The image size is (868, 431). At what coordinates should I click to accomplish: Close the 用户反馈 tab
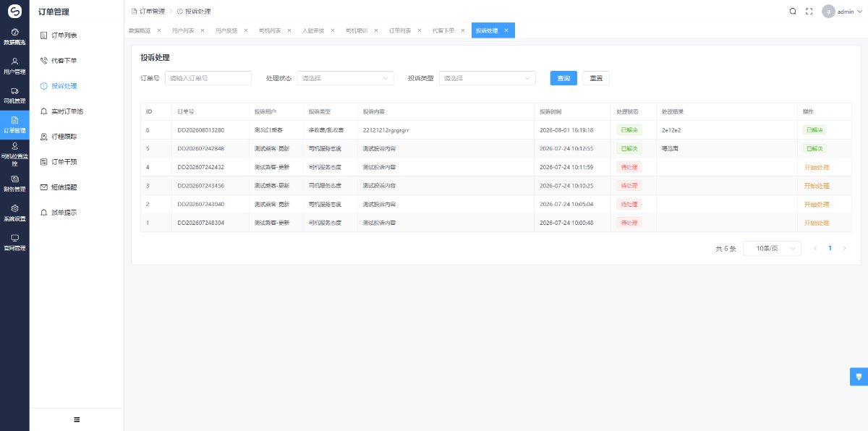(x=246, y=30)
